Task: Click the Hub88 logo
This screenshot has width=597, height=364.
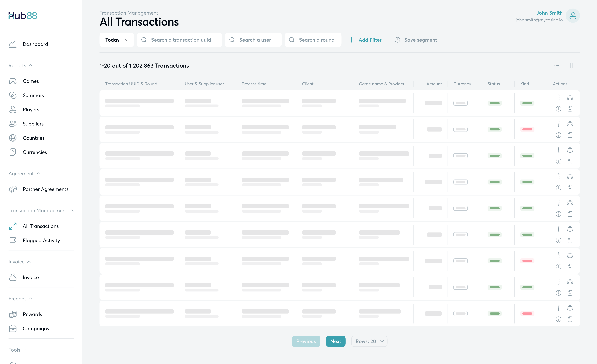Action: pos(23,16)
